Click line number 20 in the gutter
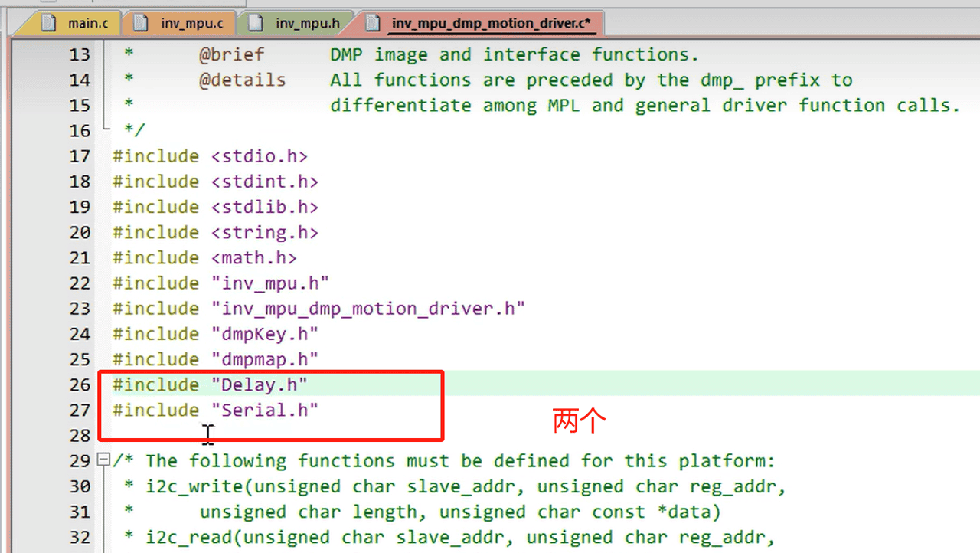 point(80,232)
